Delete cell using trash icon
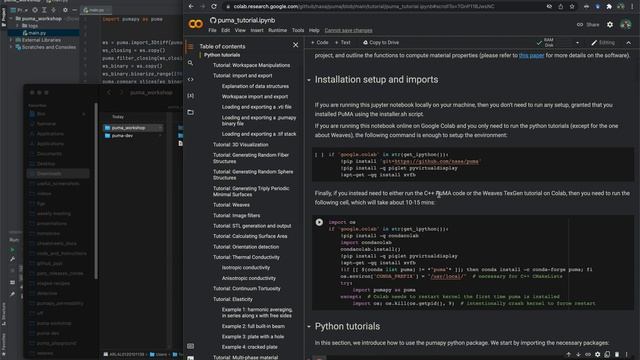 pyautogui.click(x=617, y=354)
